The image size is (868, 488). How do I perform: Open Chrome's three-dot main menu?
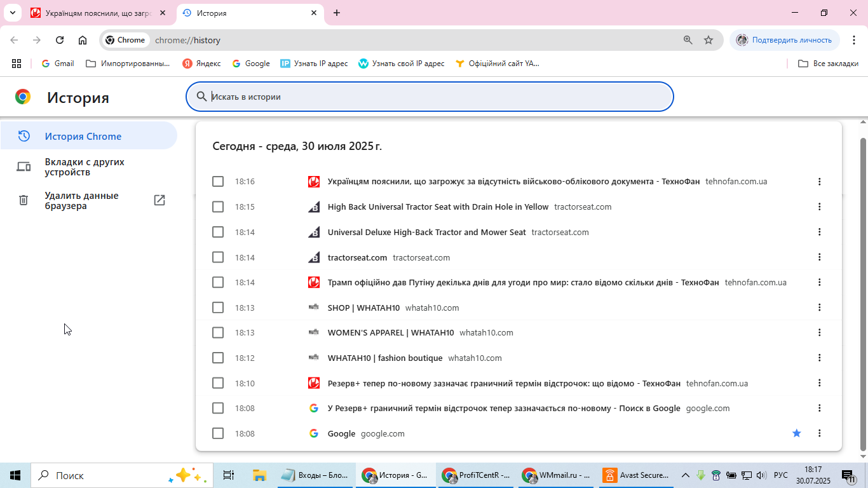tap(853, 40)
